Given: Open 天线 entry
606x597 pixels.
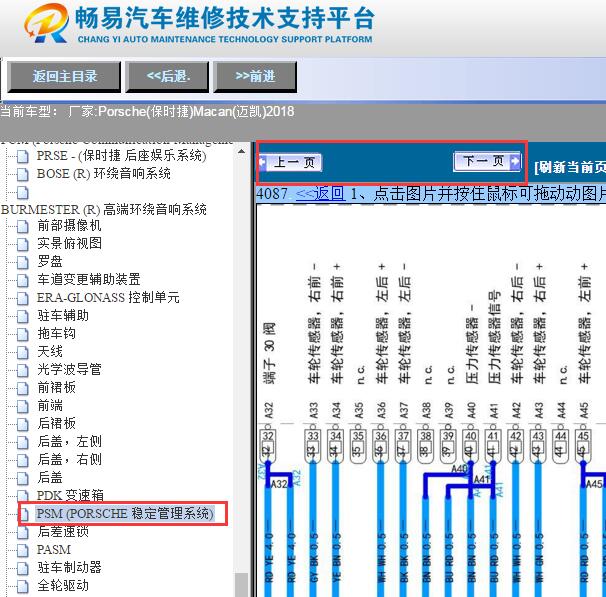Looking at the screenshot, I should pos(50,352).
